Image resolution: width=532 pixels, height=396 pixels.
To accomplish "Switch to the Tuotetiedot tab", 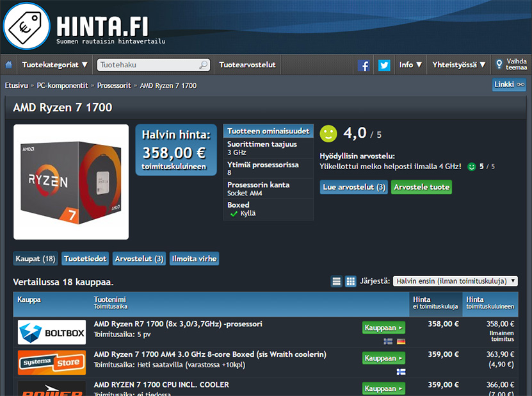I will 85,259.
